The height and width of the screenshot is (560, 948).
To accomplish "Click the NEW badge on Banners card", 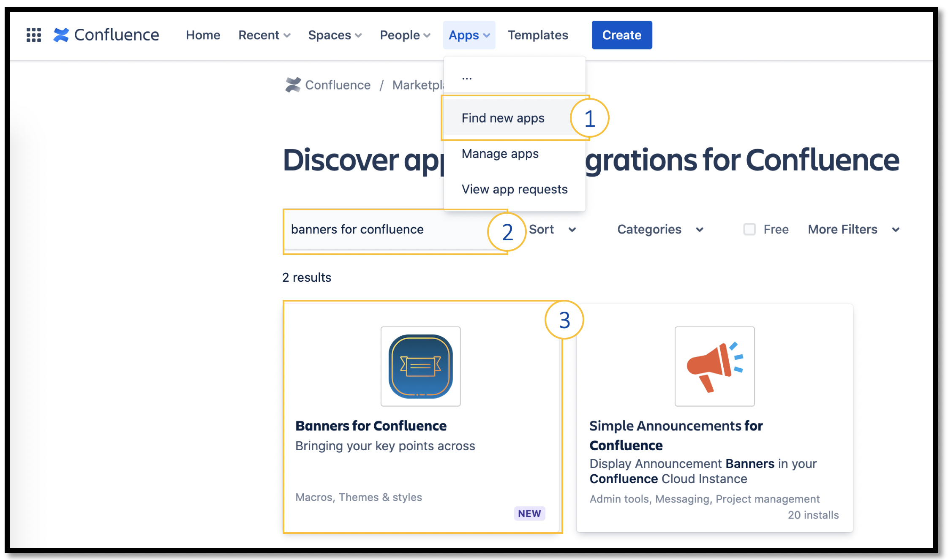I will point(529,513).
